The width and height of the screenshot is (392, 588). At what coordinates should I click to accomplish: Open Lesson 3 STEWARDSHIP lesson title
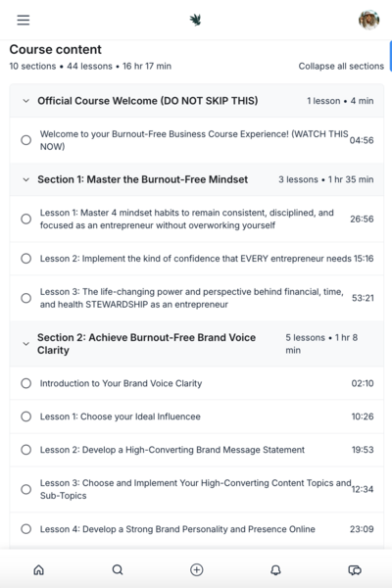pos(192,298)
